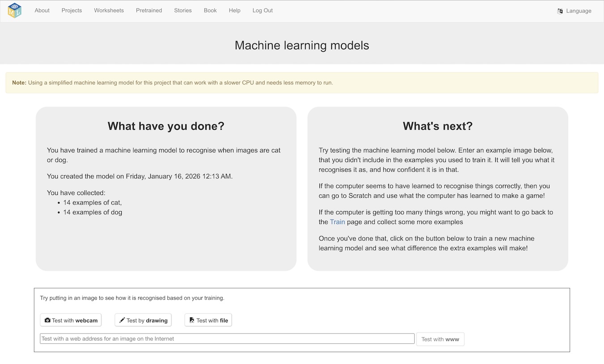
Task: Select the Test with file button
Action: (x=208, y=320)
